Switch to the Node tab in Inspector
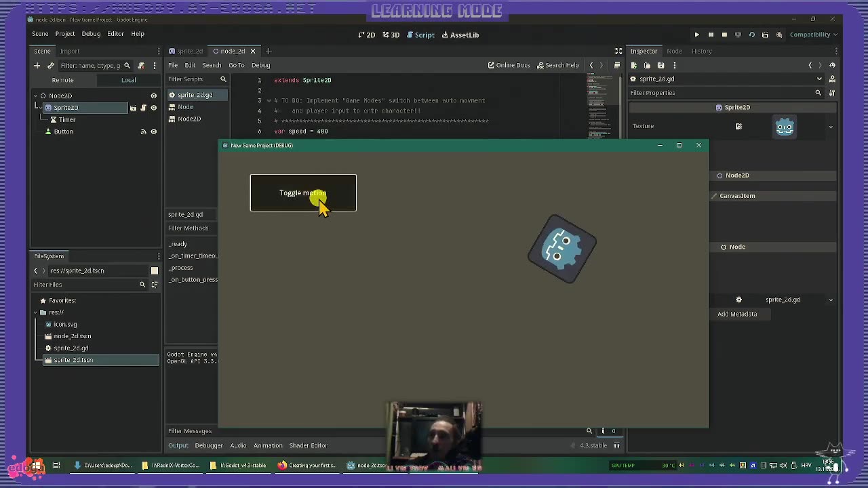The height and width of the screenshot is (488, 868). (x=674, y=51)
